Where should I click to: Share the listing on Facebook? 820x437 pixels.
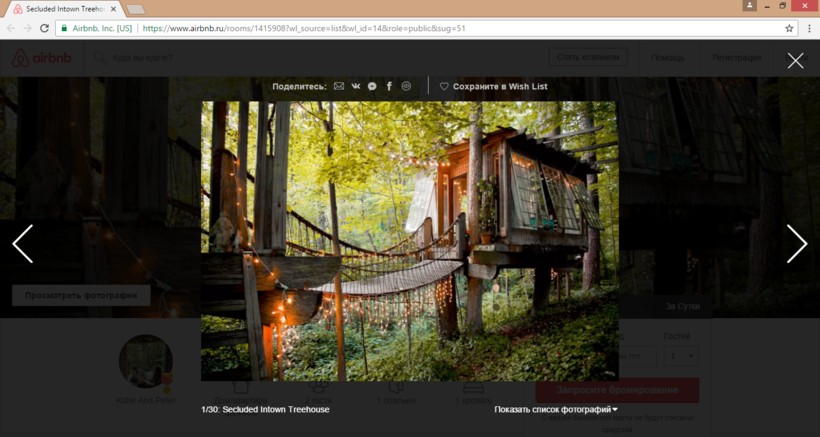(389, 86)
